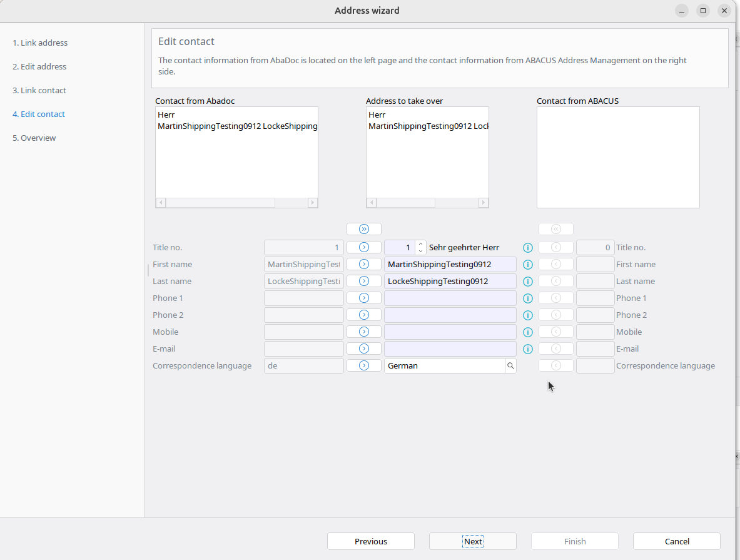Decrease Title no. with spinner down arrow

[x=421, y=251]
